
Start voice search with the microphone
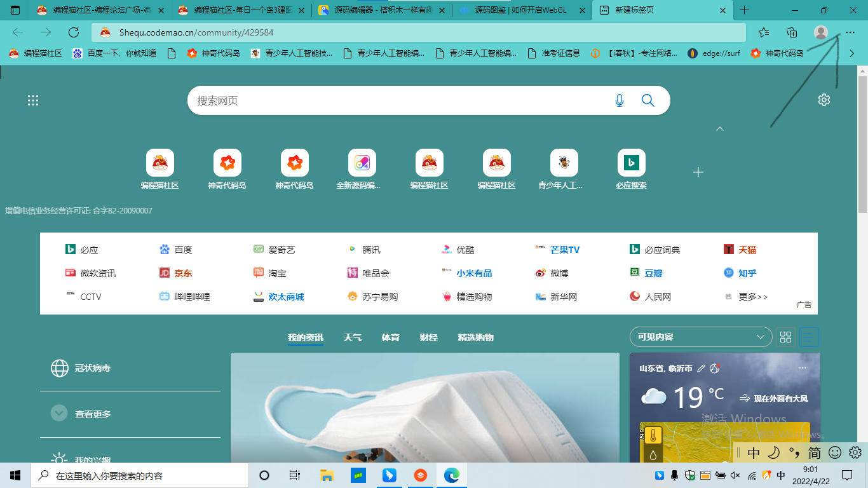pyautogui.click(x=620, y=100)
